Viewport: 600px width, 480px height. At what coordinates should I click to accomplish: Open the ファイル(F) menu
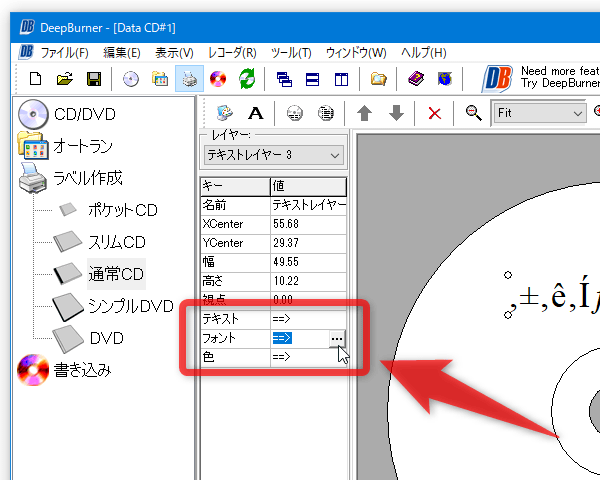point(64,53)
